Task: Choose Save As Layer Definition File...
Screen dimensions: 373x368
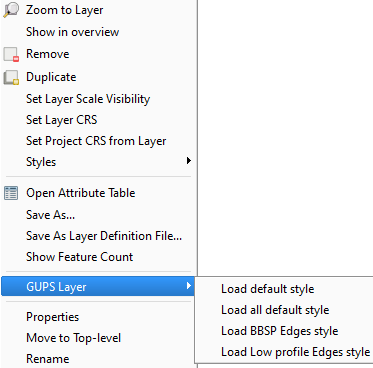Action: click(104, 236)
